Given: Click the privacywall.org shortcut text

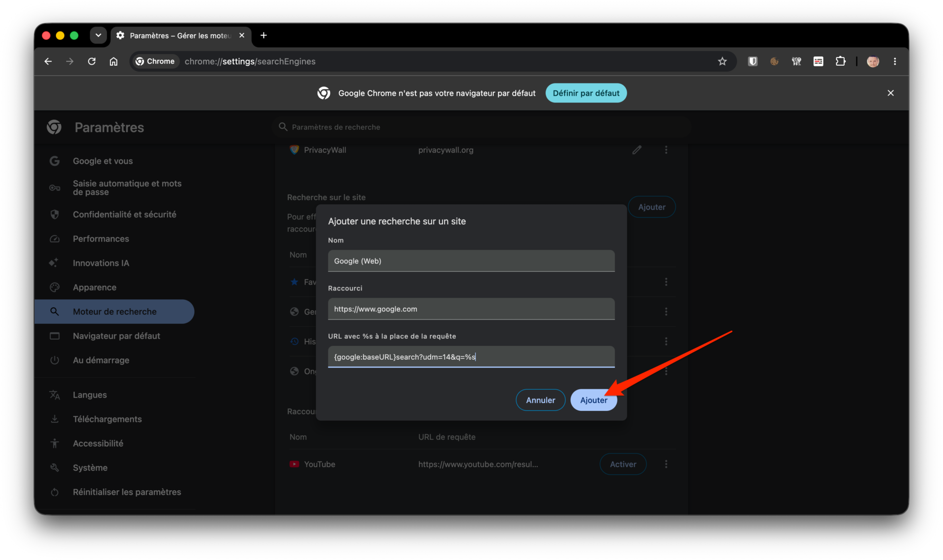Looking at the screenshot, I should (445, 150).
